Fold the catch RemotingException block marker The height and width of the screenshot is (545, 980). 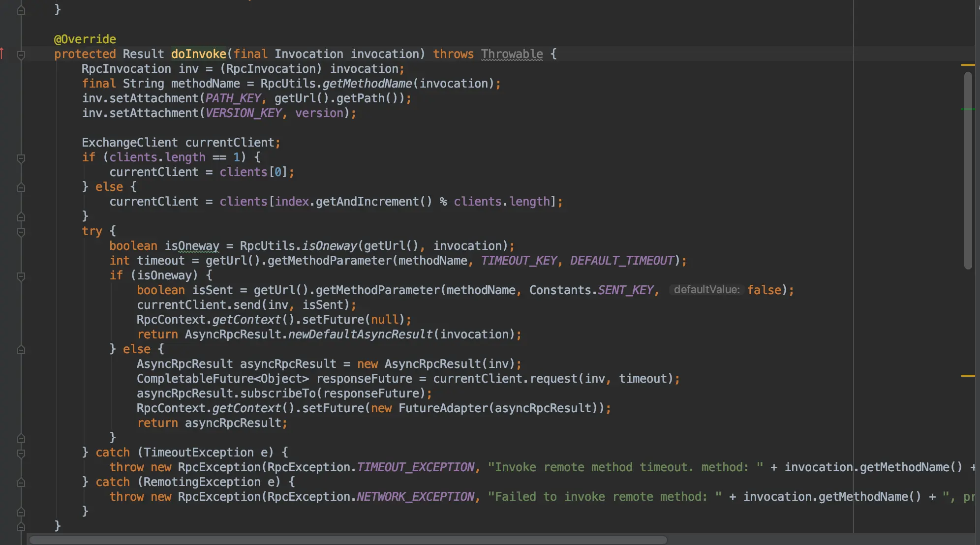coord(21,483)
